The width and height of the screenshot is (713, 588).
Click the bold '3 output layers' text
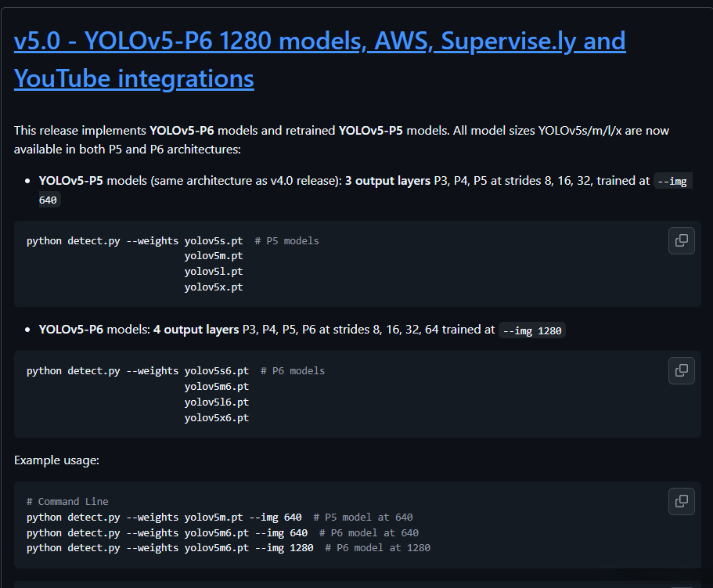point(387,181)
